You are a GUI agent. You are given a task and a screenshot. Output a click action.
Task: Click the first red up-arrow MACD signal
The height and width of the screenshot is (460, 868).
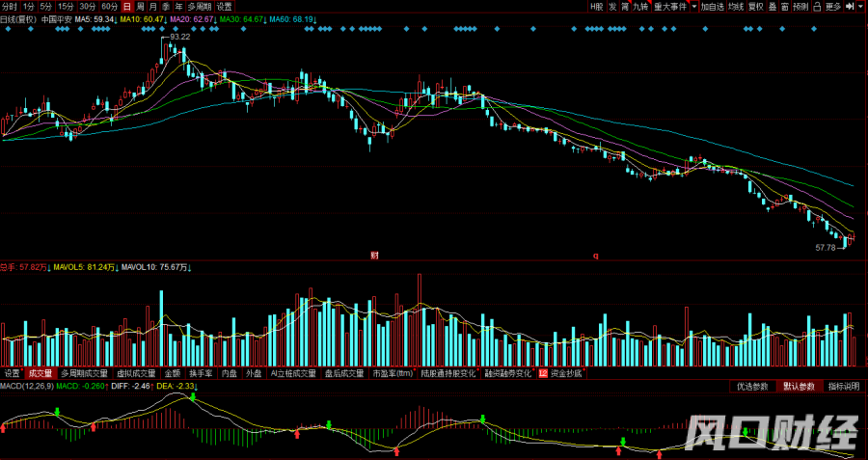coord(3,427)
